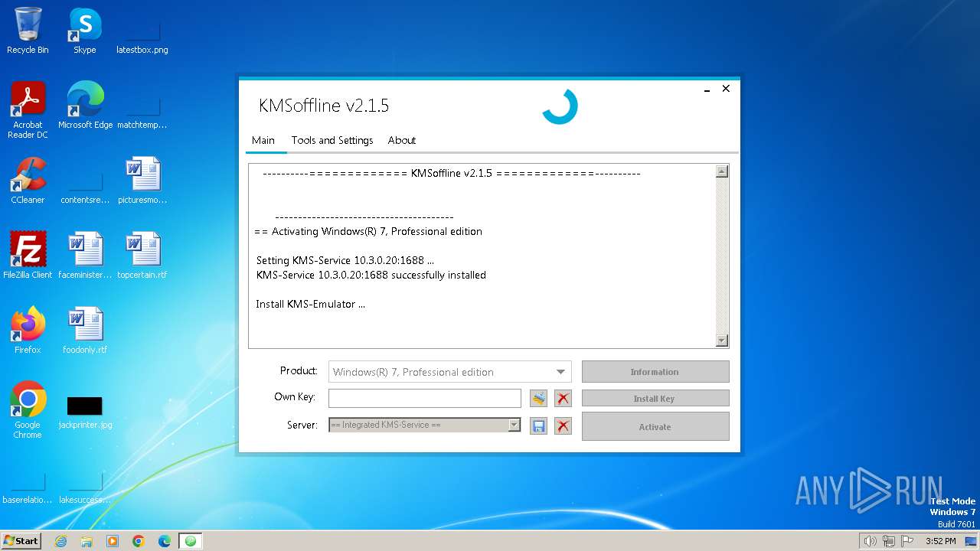
Task: Click the 'Activating Windows(R) 7, Professional edition' line
Action: (368, 231)
